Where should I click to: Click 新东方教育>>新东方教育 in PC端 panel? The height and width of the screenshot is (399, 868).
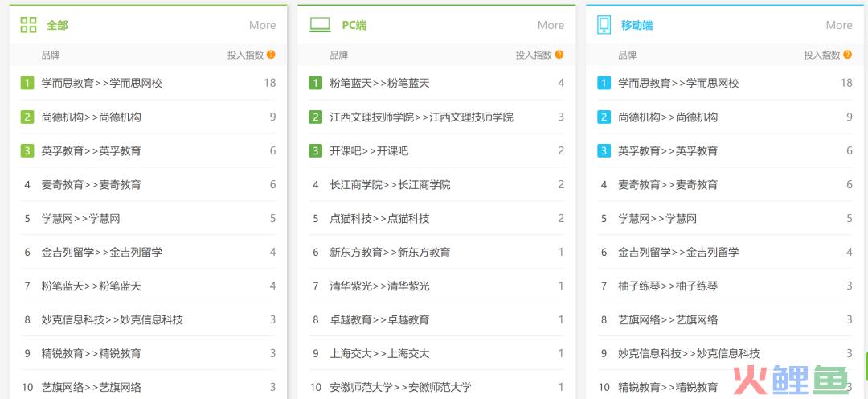[391, 252]
